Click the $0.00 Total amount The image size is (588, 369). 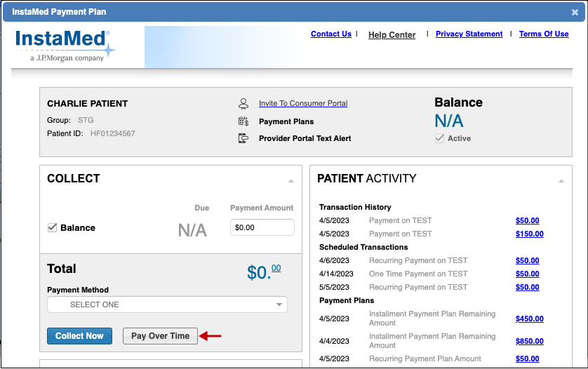click(x=264, y=272)
